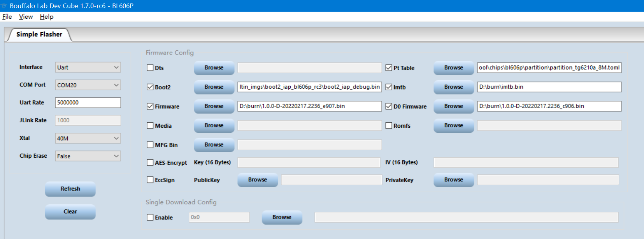
Task: Click the Firmware path field with e907.bin
Action: 310,106
